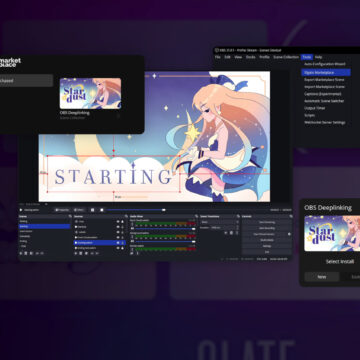
Task: Toggle eye visibility on highlighted source row
Action: pos(118,243)
